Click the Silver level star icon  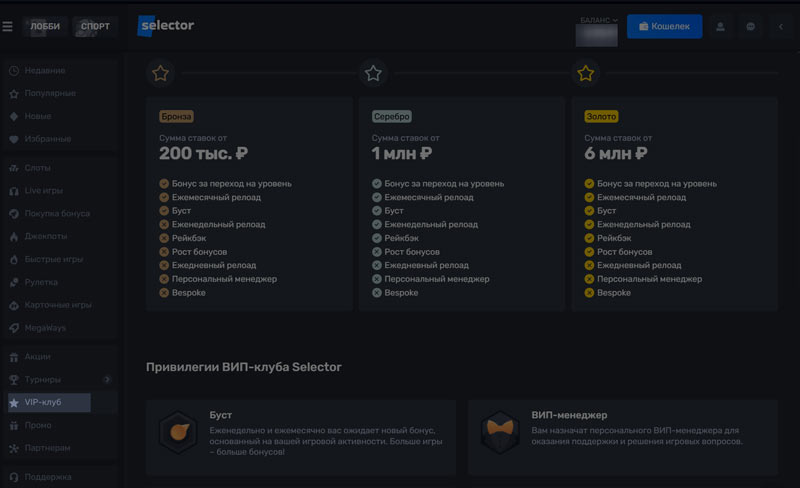coord(373,73)
